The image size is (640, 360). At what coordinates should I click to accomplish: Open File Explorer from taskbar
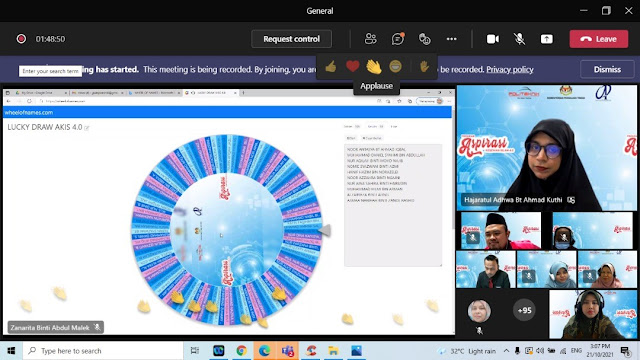pos(333,351)
